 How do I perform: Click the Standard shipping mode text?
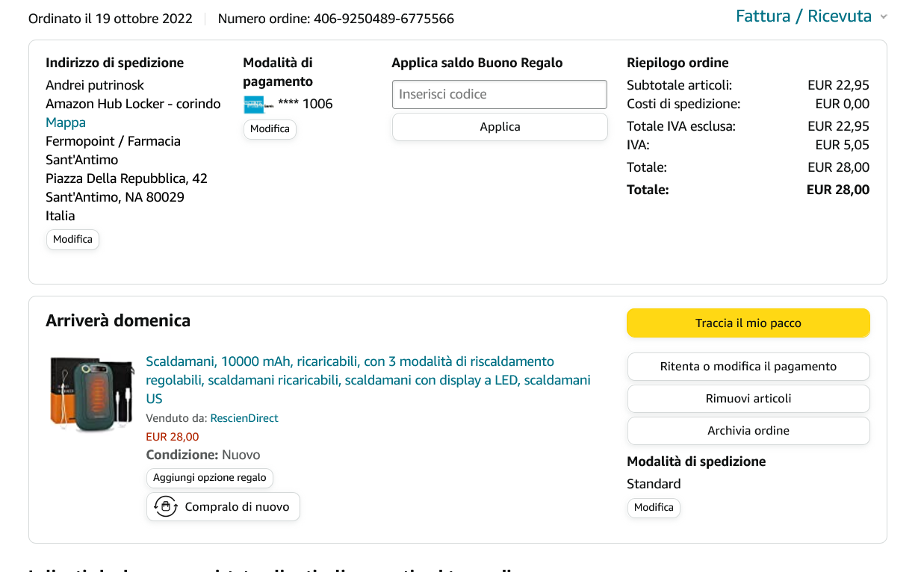[654, 484]
